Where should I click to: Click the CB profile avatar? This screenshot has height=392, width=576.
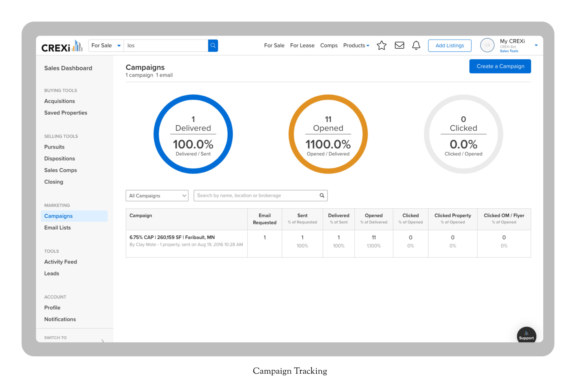coord(487,45)
